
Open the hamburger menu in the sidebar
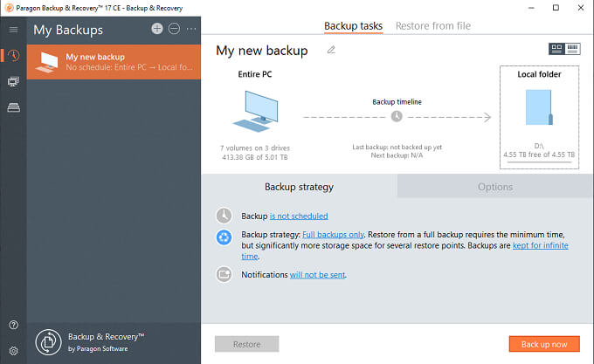(13, 30)
